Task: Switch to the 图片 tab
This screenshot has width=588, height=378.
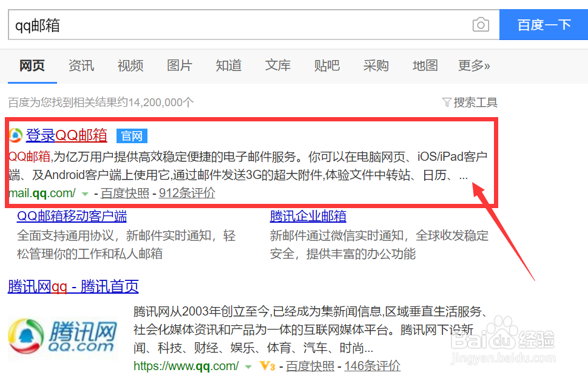Action: [180, 66]
